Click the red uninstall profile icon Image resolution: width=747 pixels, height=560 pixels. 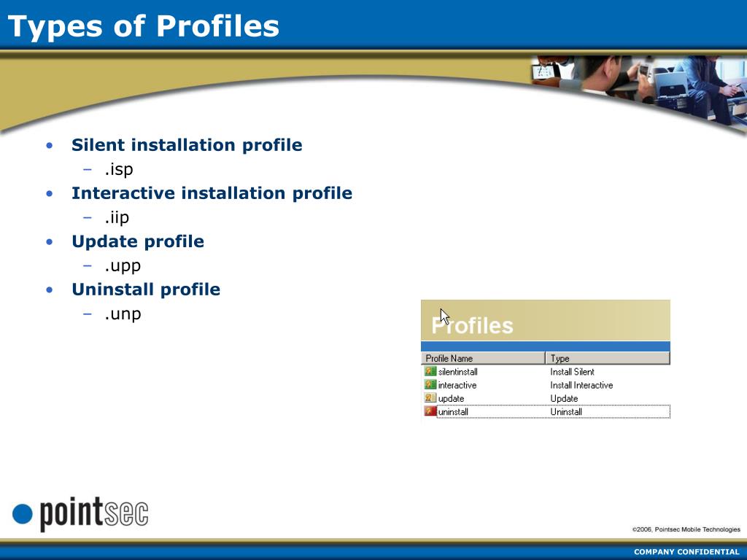pos(430,411)
